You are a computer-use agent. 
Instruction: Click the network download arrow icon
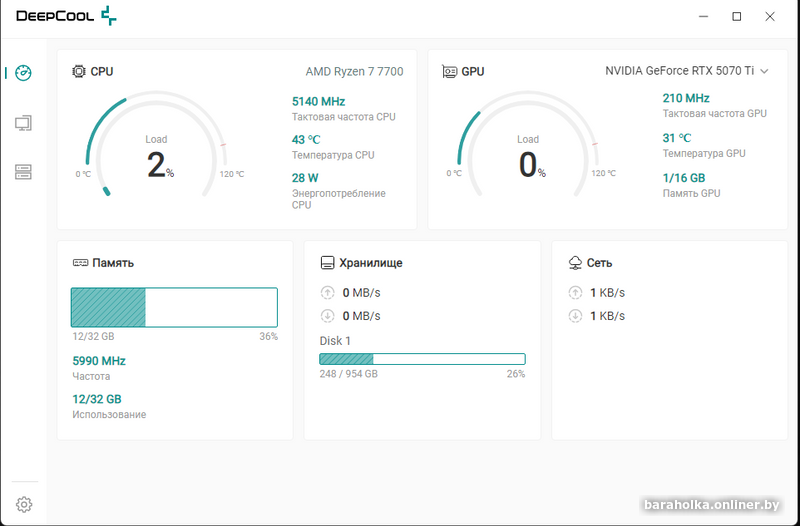(575, 316)
